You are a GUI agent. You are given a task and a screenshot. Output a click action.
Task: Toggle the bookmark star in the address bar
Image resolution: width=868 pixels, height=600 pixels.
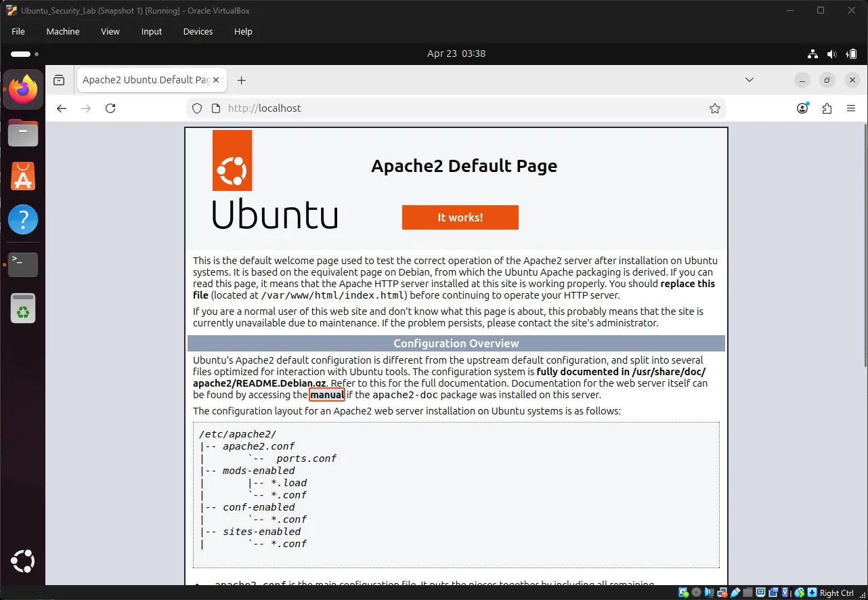(715, 108)
